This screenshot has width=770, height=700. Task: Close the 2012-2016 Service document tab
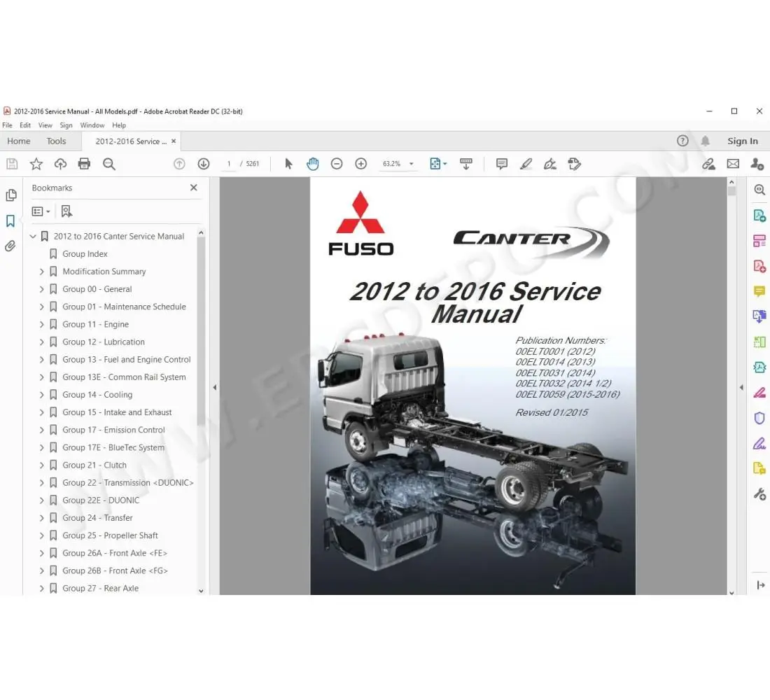click(x=174, y=141)
